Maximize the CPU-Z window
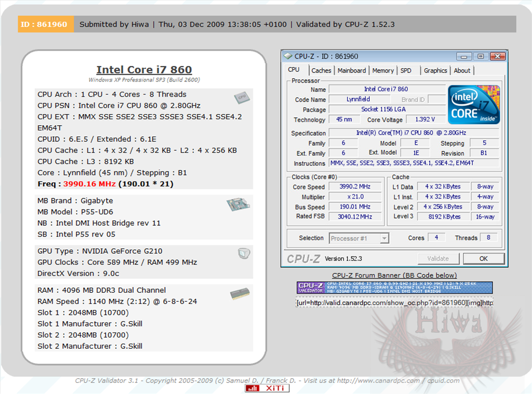Image resolution: width=532 pixels, height=394 pixels. 481,56
